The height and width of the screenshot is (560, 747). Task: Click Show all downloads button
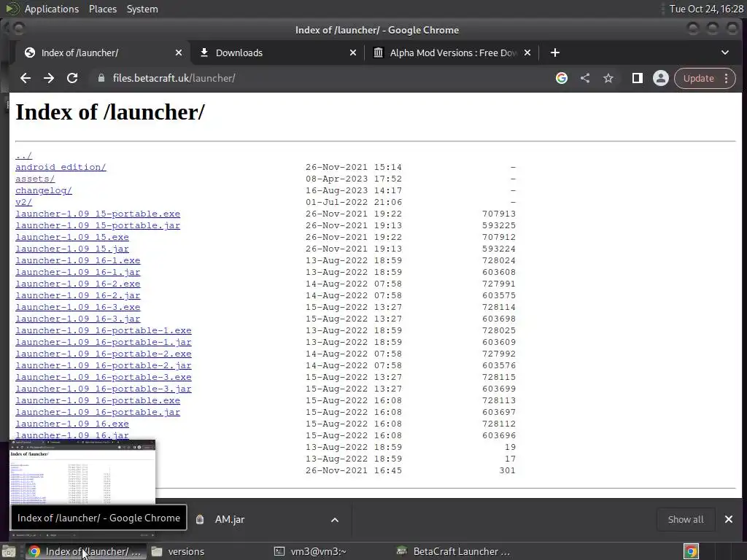tap(686, 519)
